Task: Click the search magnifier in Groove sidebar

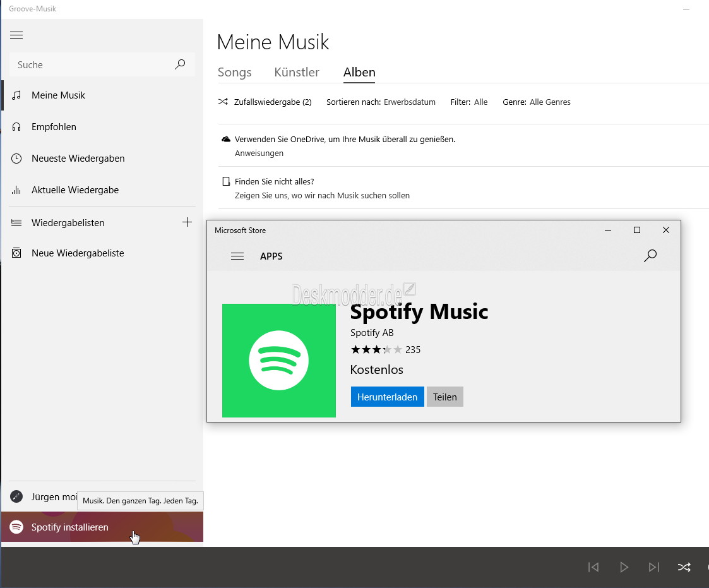Action: point(180,64)
